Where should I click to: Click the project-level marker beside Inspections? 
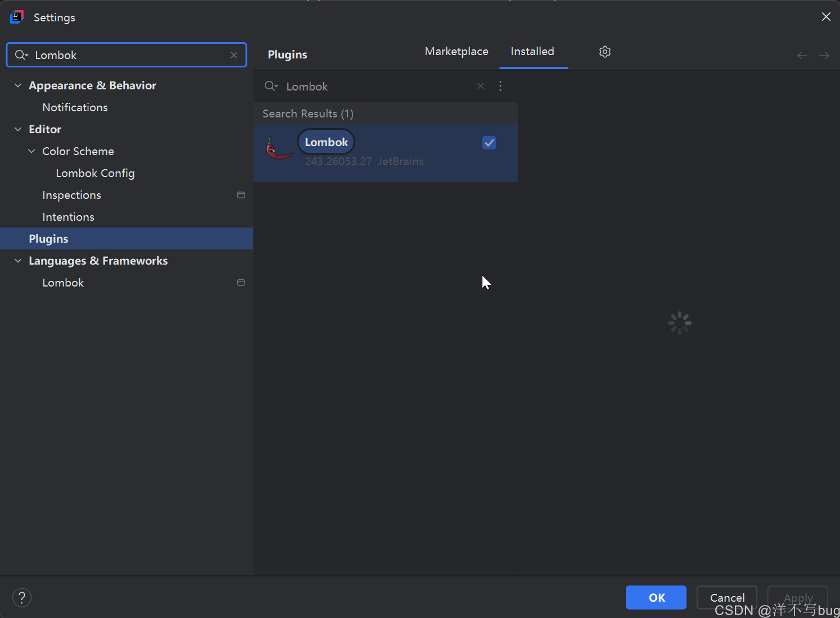[241, 195]
